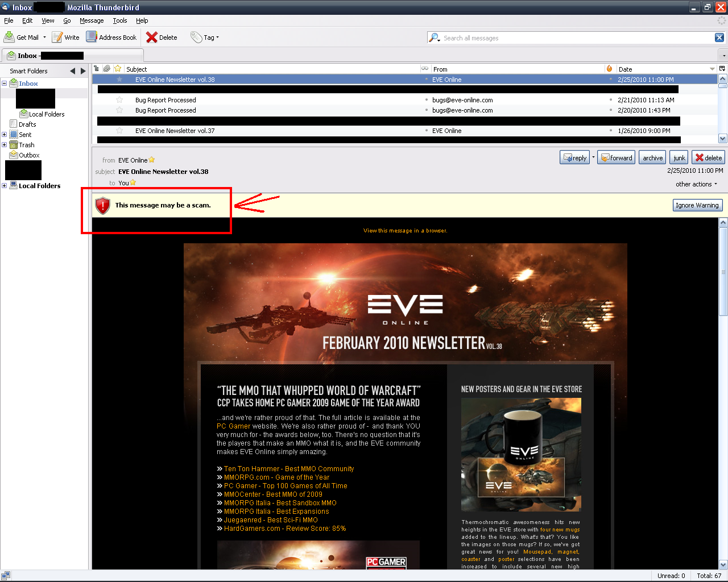Sort by the attachment paperclip column
This screenshot has width=728, height=582.
click(x=106, y=69)
